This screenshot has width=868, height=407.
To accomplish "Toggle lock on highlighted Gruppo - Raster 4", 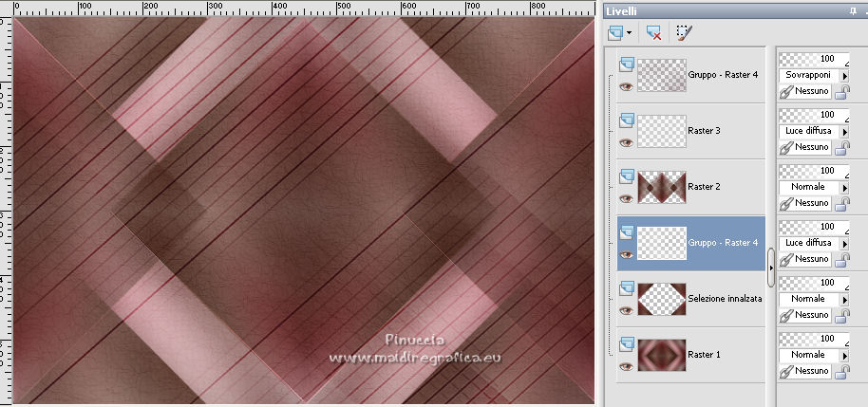I will coord(842,259).
